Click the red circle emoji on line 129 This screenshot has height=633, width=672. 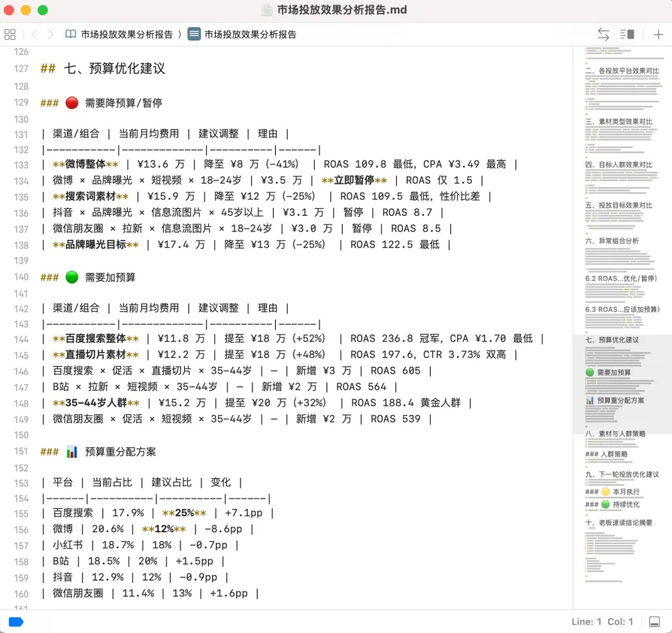pyautogui.click(x=71, y=103)
